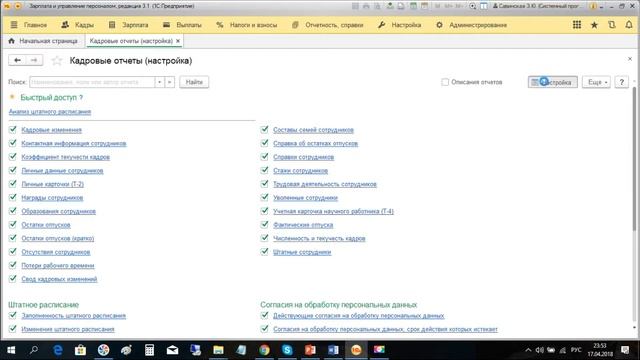Open Windows action center notifications
The width and height of the screenshot is (640, 360).
(x=624, y=350)
